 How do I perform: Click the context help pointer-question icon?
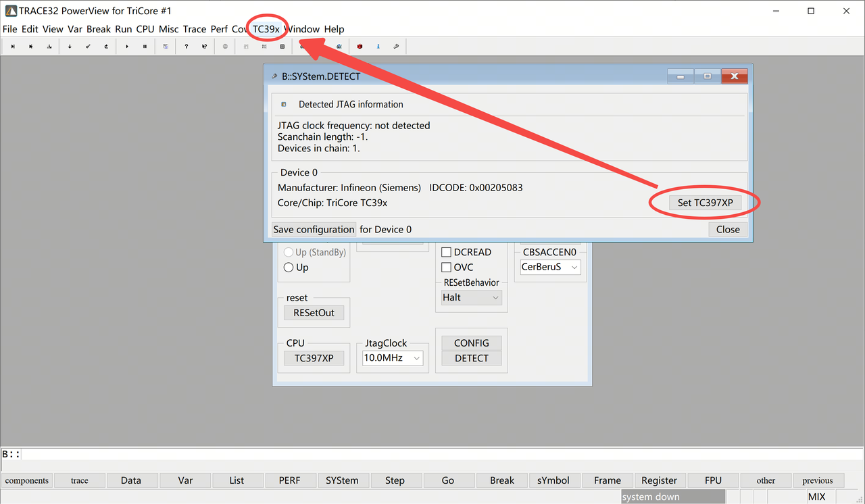point(204,47)
